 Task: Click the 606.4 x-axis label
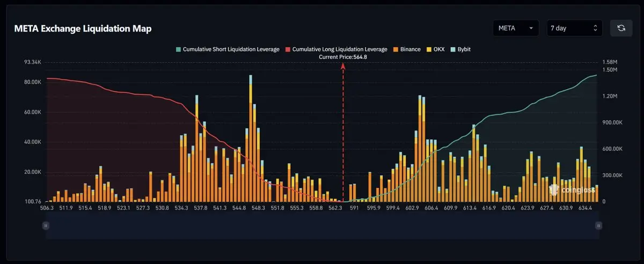click(431, 208)
